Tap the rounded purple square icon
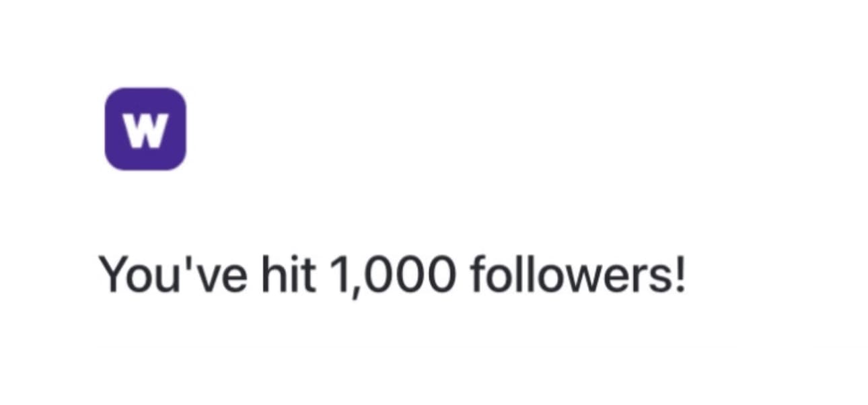Screen dimensions: 868x405 pos(145,128)
